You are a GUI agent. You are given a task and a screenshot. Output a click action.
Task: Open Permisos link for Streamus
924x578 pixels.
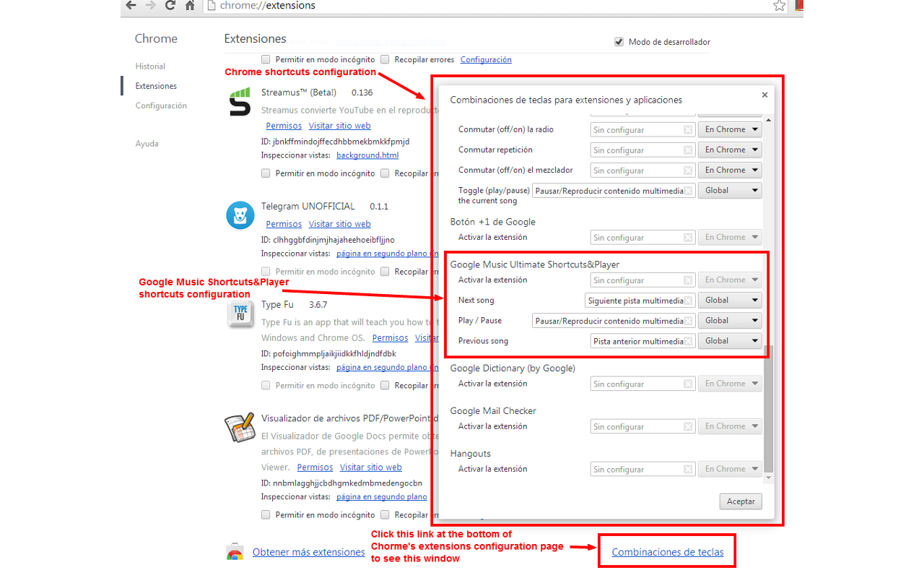284,126
